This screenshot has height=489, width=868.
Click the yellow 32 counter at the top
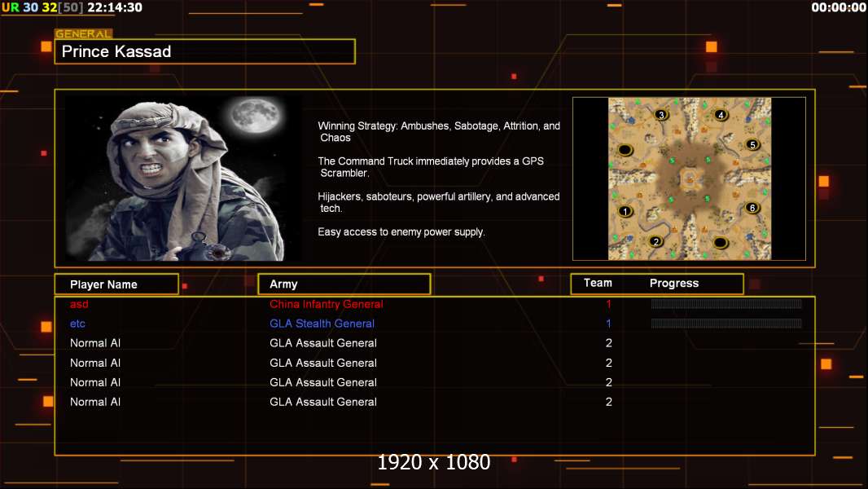click(x=50, y=8)
